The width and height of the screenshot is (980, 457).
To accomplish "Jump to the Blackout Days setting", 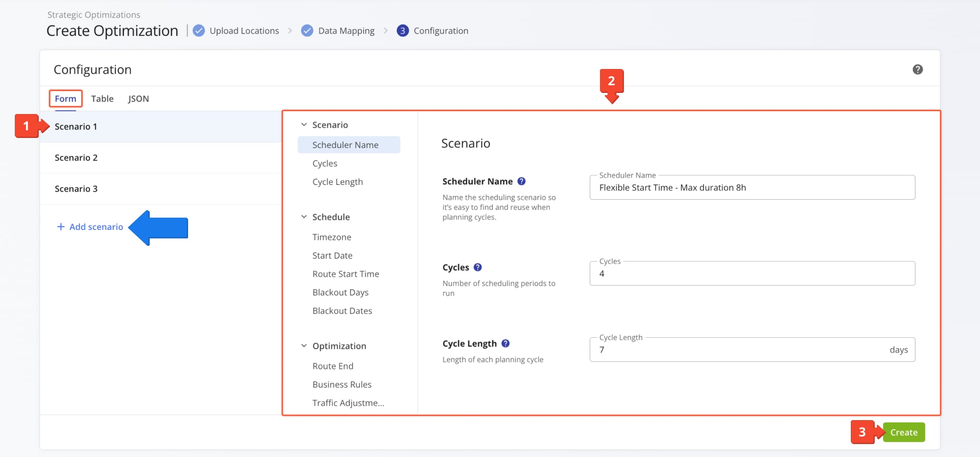I will 340,292.
